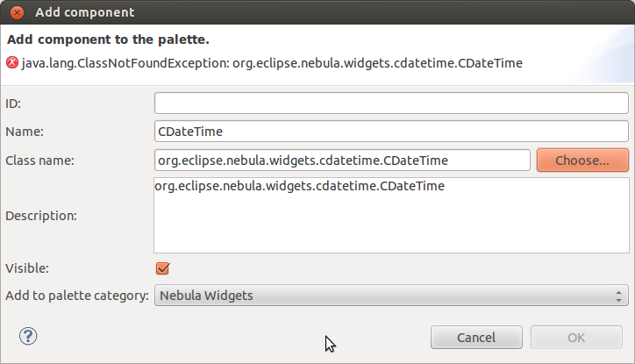Close the Add component dialog window
This screenshot has width=635, height=364.
[15, 13]
